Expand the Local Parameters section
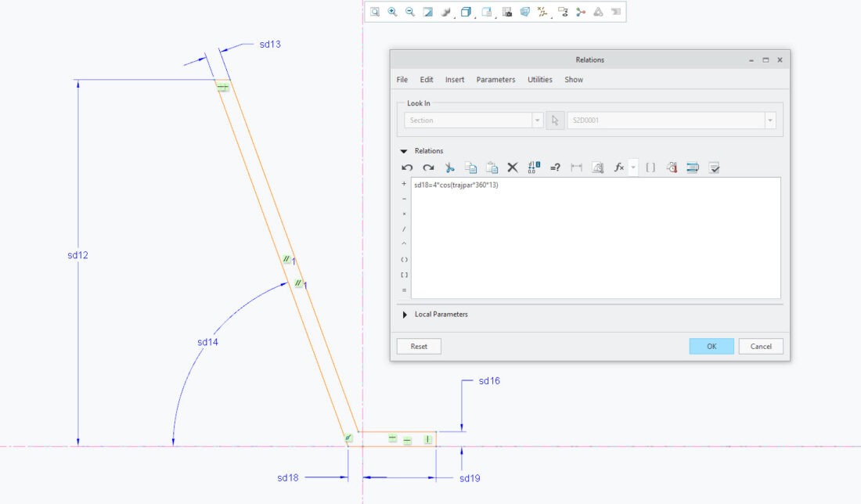 tap(404, 314)
